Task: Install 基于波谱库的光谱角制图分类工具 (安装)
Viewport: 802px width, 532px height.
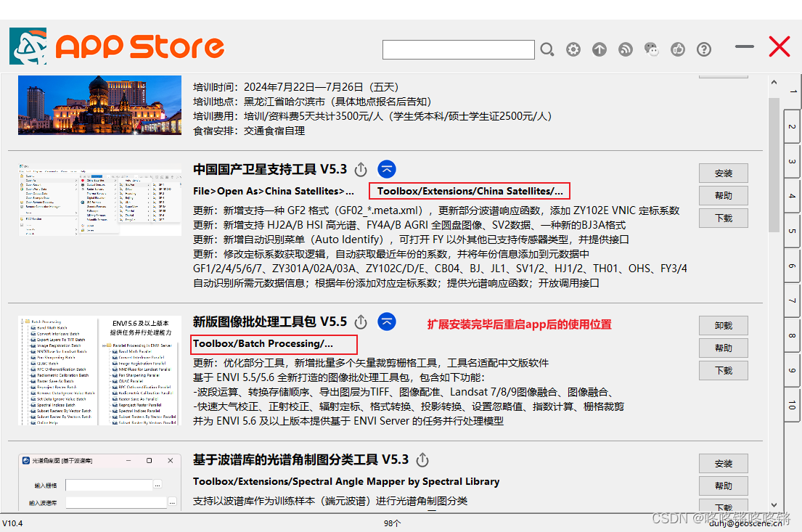Action: coord(724,464)
